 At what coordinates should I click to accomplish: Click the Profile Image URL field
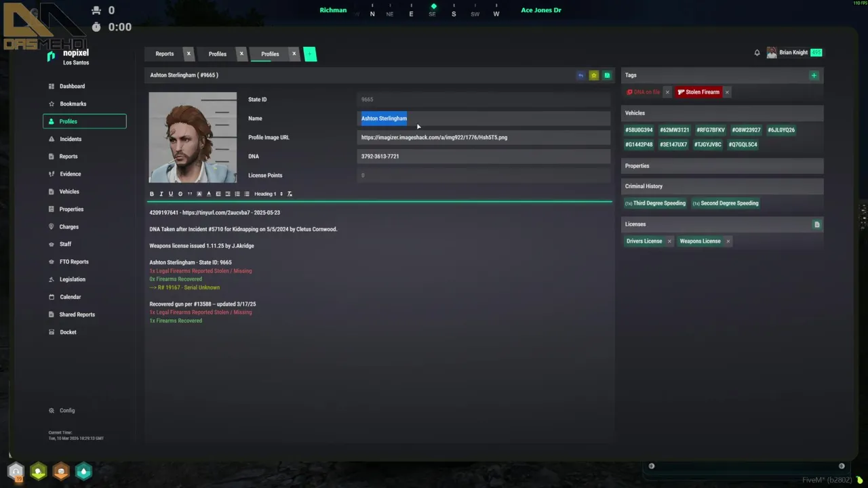[484, 138]
